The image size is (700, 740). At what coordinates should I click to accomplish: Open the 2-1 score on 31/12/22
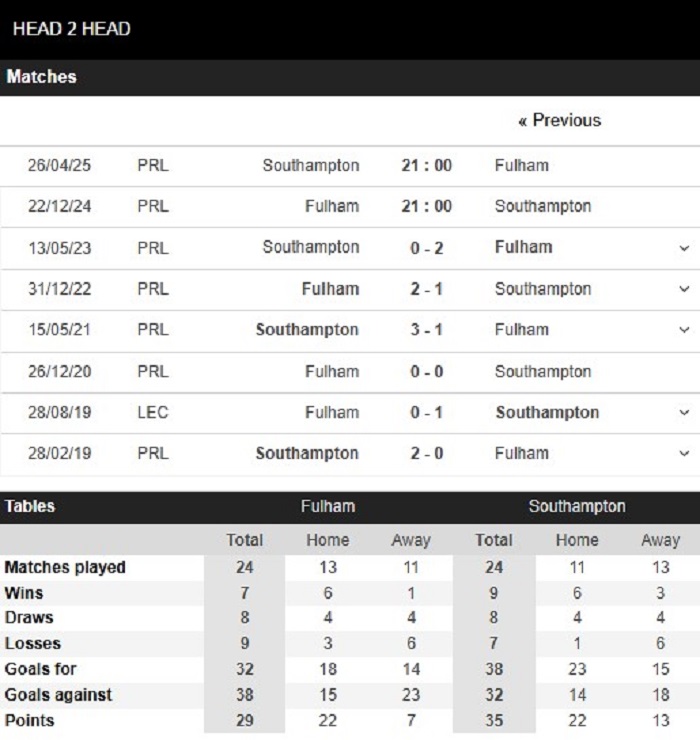(427, 289)
